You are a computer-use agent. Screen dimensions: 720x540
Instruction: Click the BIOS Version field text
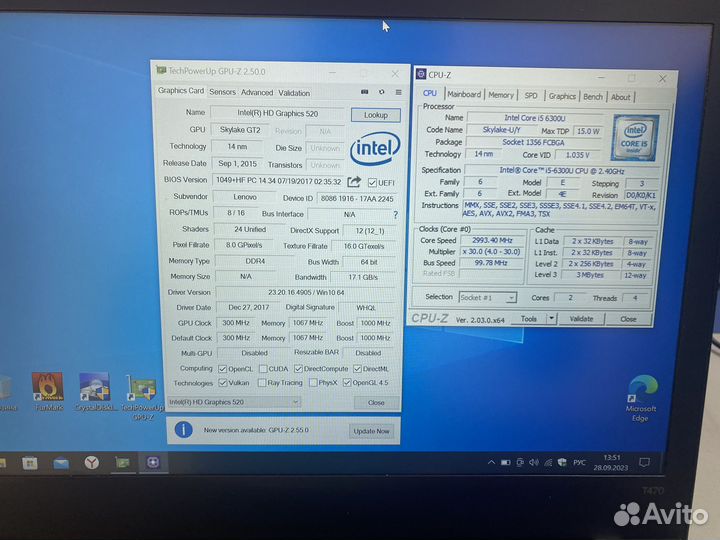click(x=278, y=181)
